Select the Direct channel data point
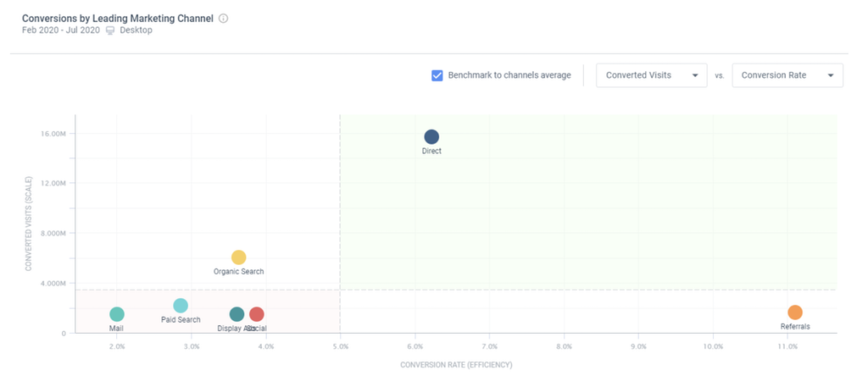Viewport: 868px width, 387px height. (431, 137)
